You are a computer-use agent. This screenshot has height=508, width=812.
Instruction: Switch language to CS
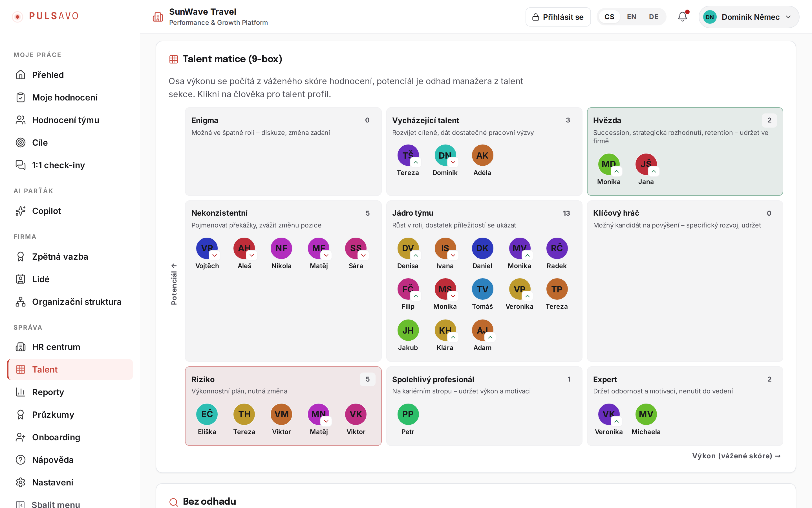(x=609, y=17)
